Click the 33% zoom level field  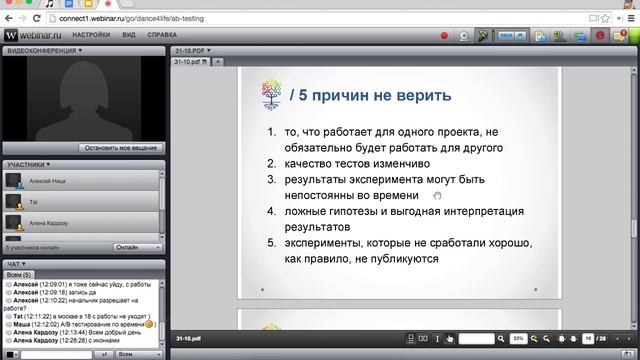click(518, 339)
